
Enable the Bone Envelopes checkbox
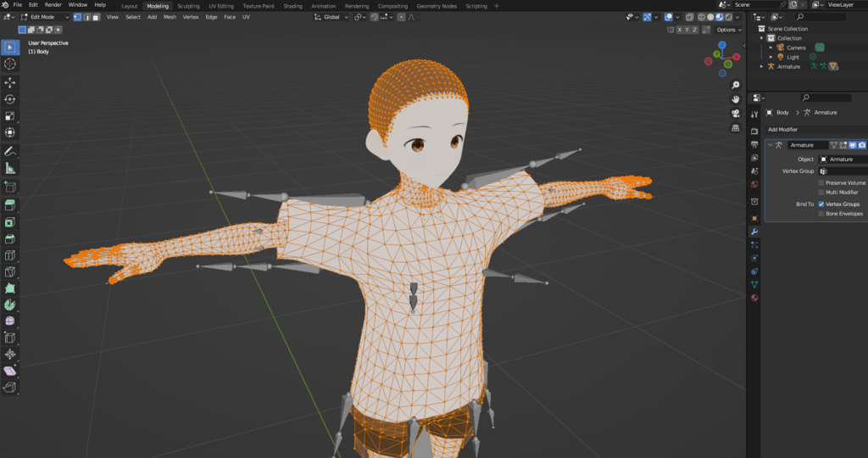click(821, 214)
